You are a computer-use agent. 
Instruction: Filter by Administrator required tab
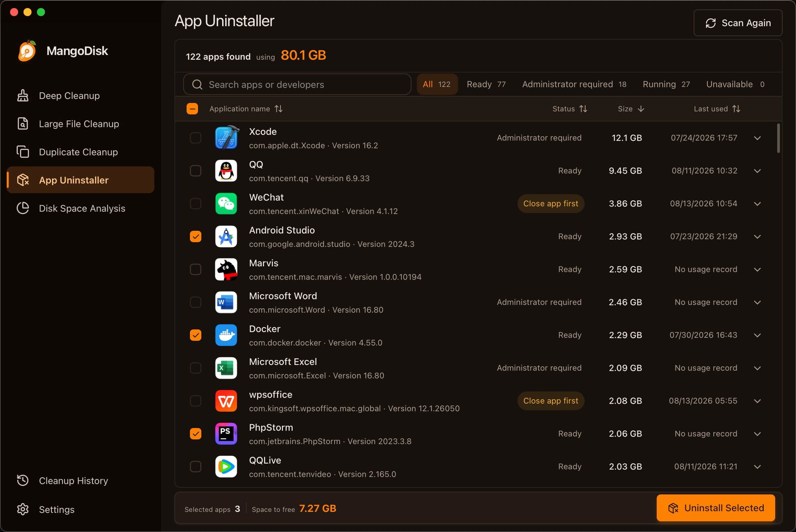point(574,85)
